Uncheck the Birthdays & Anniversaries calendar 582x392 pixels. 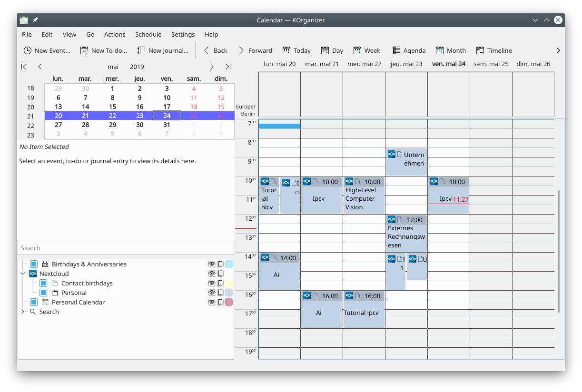pos(34,264)
